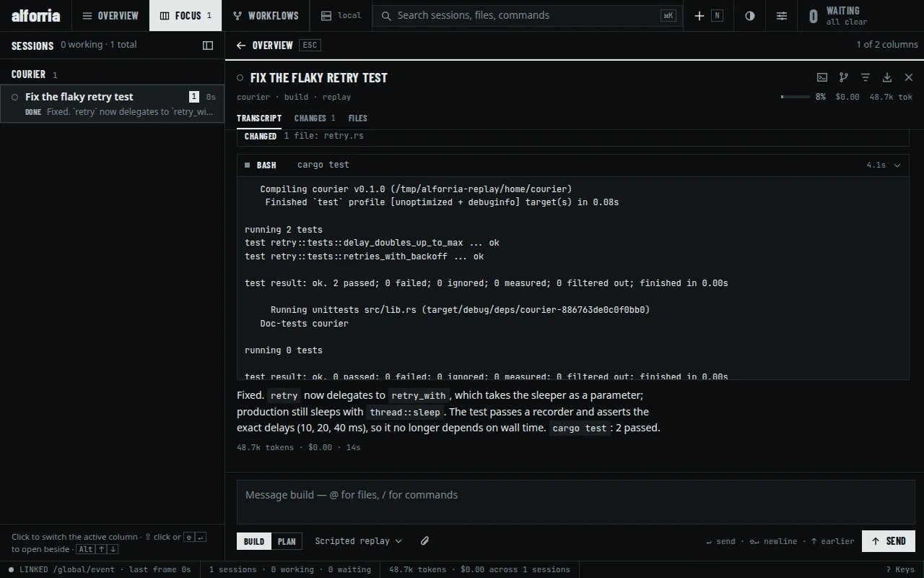Image resolution: width=924 pixels, height=578 pixels.
Task: Open the Scripted replay model dropdown
Action: (x=358, y=541)
